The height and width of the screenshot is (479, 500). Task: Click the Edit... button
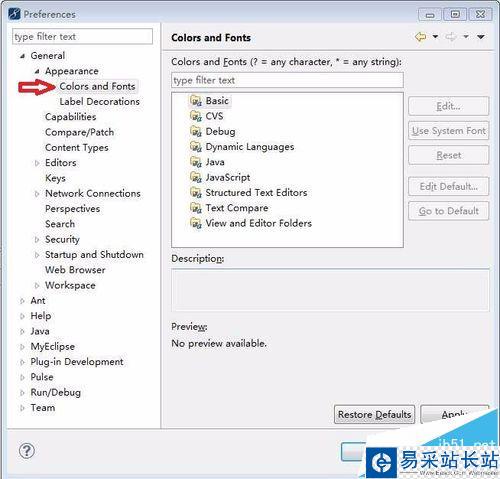coord(449,106)
